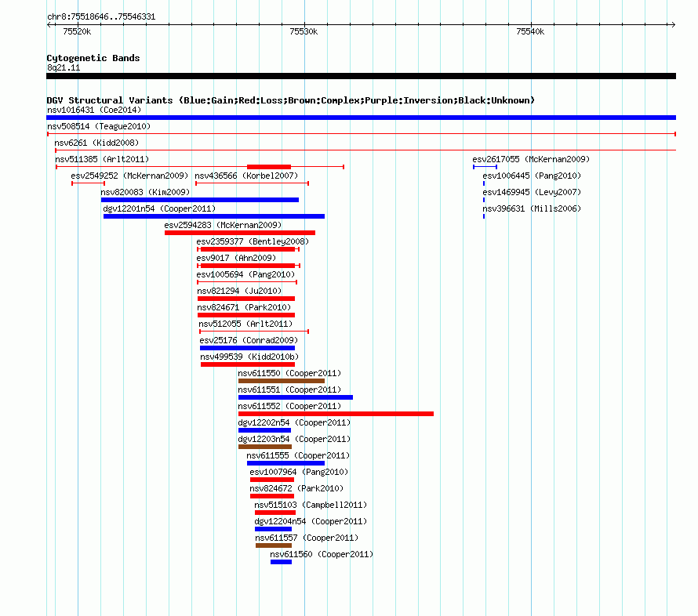Click the nsv611550 brown complex bar

pos(282,381)
